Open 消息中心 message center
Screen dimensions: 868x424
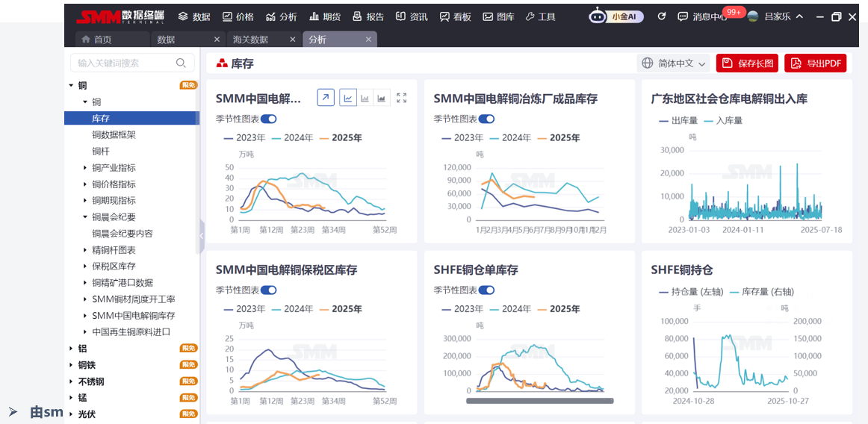click(701, 16)
